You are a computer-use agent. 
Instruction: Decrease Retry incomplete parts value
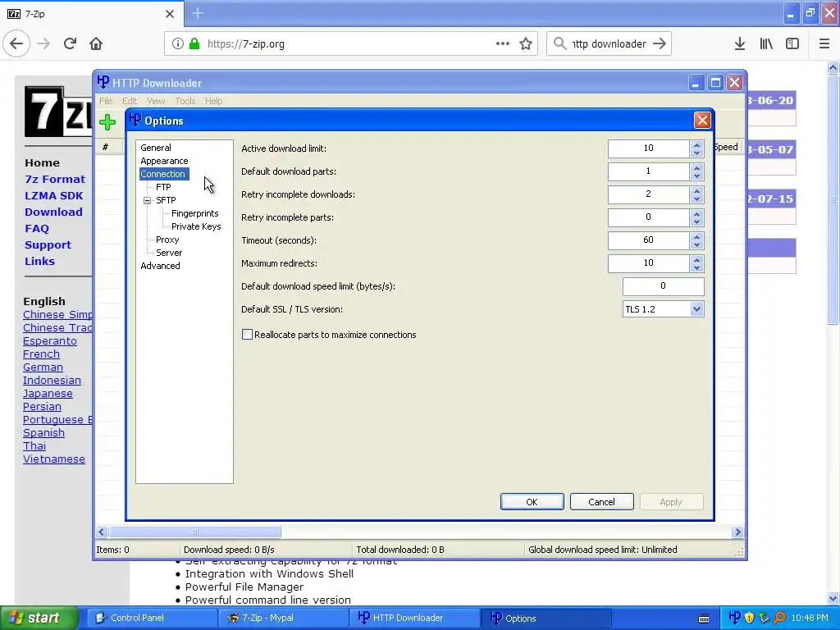(x=696, y=221)
